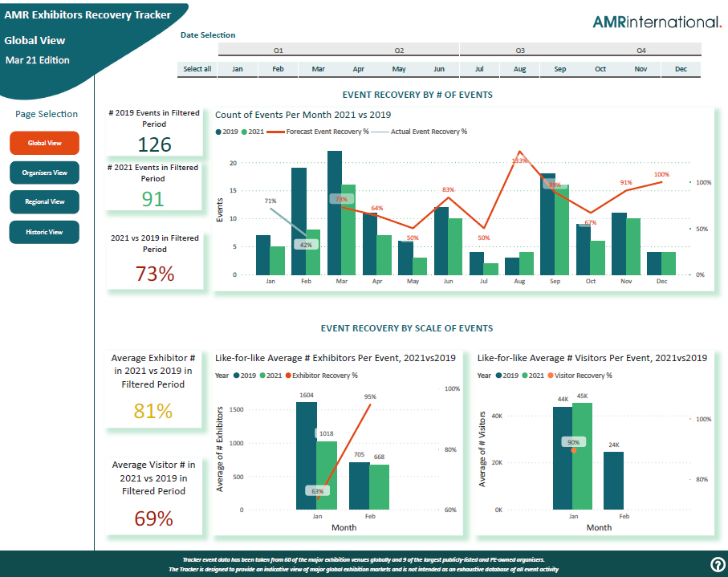
Task: Filter by Jul in Date Selection
Action: pyautogui.click(x=479, y=69)
